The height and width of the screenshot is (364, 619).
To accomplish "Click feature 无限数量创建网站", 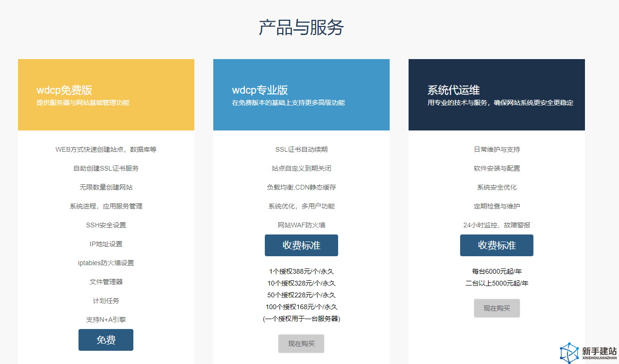I will 106,187.
